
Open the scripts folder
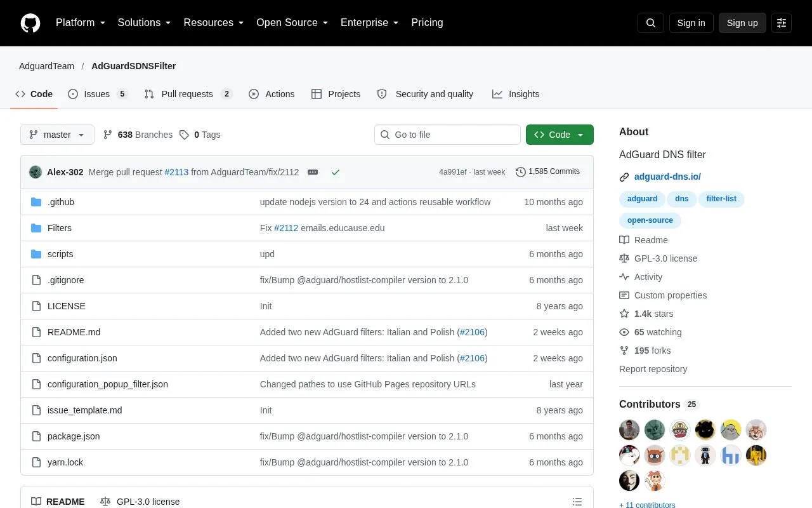(60, 254)
